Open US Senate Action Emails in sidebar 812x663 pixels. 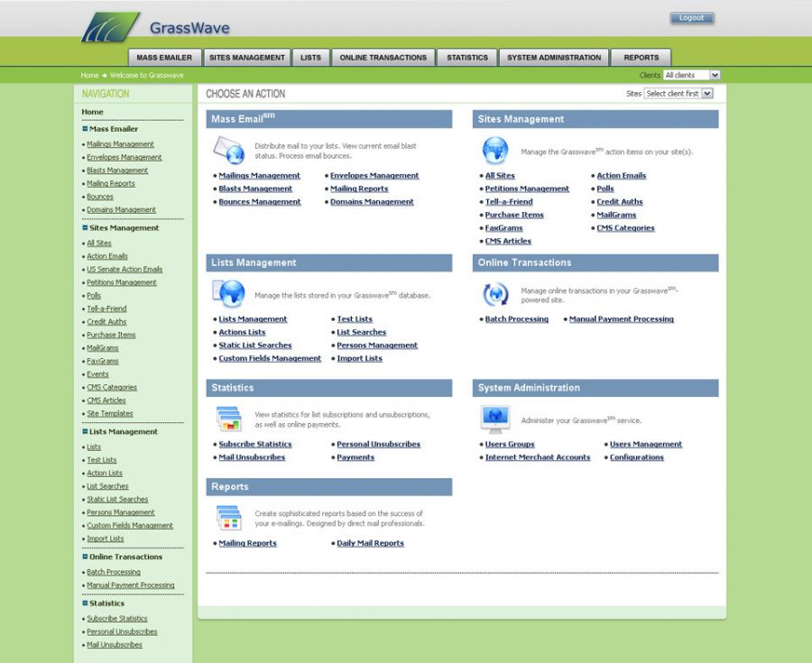(x=125, y=269)
